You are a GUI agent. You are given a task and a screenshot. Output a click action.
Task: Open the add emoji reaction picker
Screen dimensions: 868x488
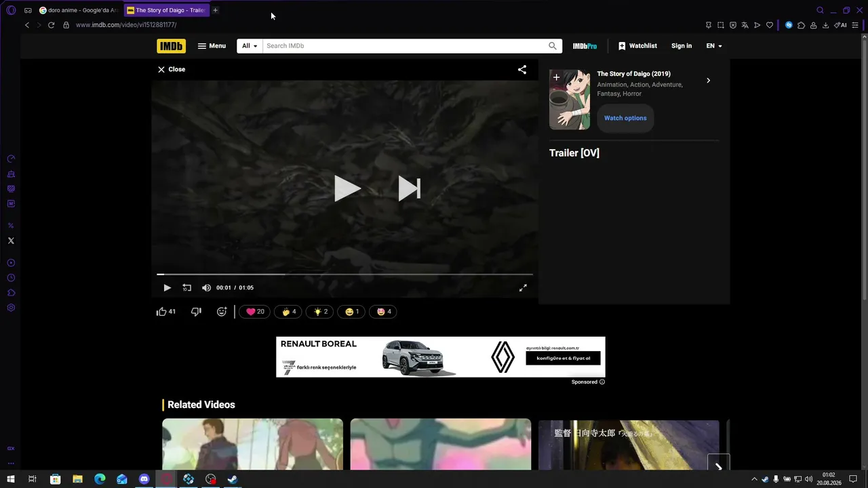click(222, 312)
